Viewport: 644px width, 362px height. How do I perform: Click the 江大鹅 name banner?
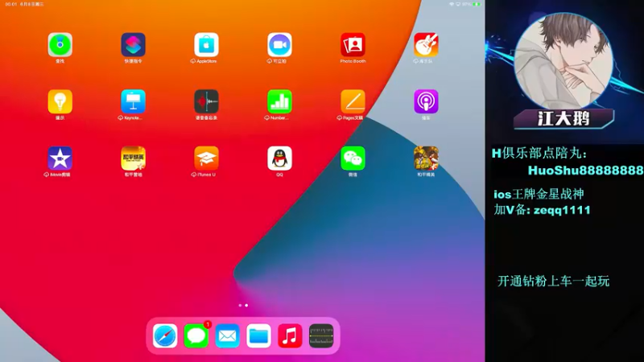click(563, 119)
